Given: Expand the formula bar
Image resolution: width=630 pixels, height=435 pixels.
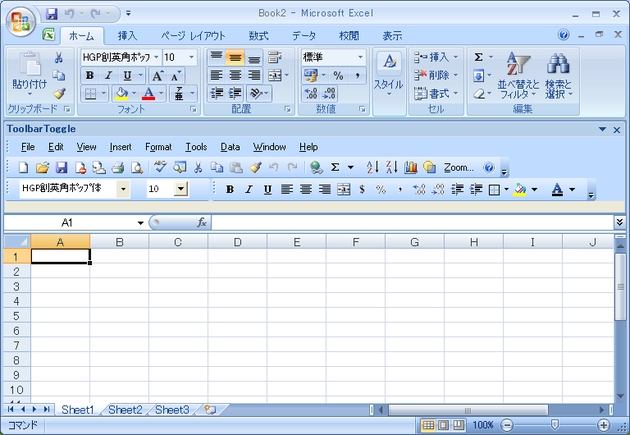Looking at the screenshot, I should tap(619, 222).
